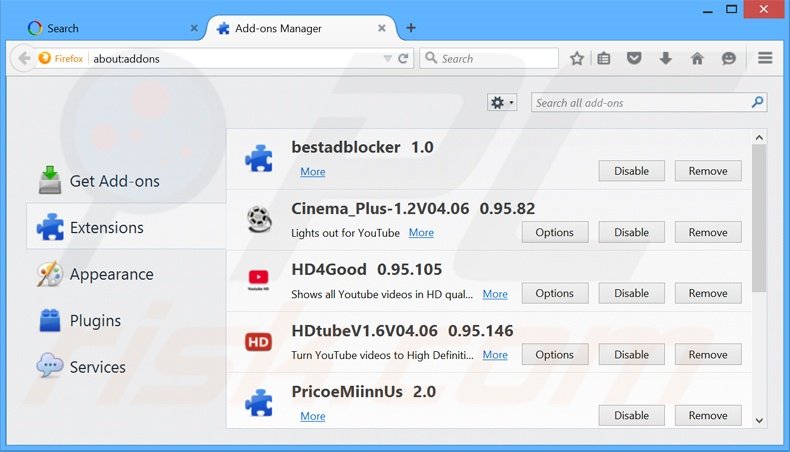The image size is (790, 452).
Task: Click the HD4Good YouTube icon
Action: 258,279
